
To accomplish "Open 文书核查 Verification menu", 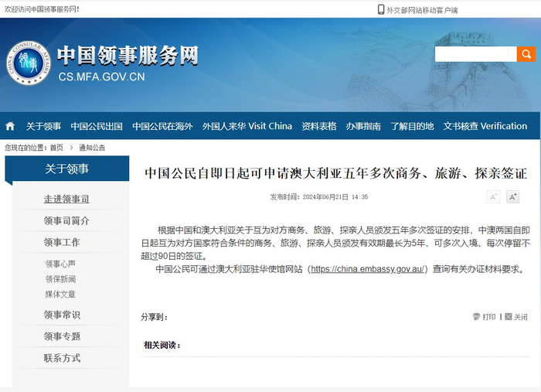I will click(485, 126).
